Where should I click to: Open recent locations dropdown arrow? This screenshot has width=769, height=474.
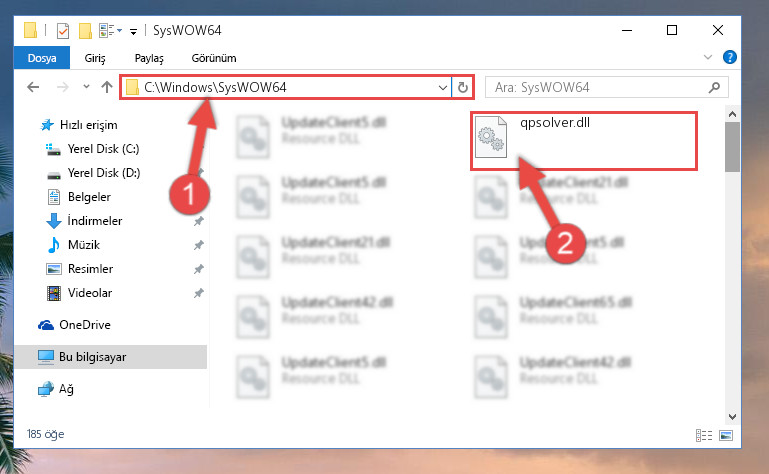(86, 87)
